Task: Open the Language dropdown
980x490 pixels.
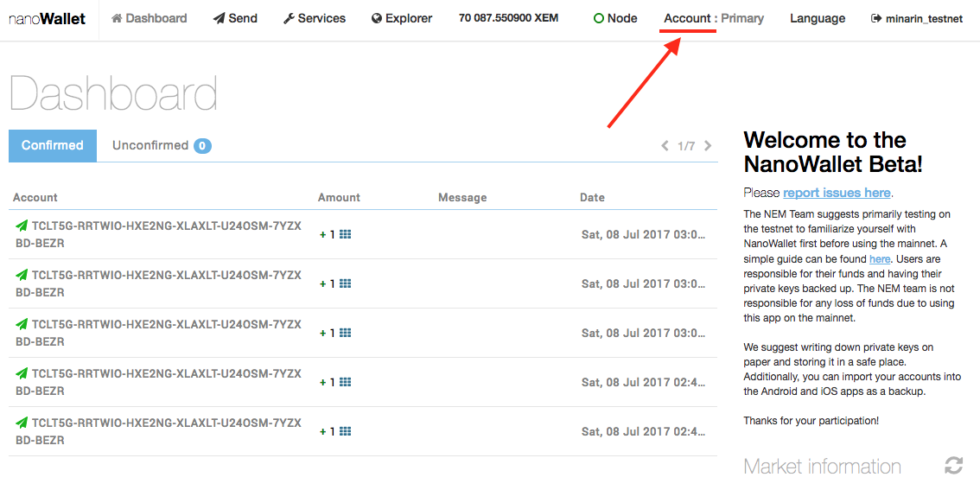Action: click(x=818, y=19)
